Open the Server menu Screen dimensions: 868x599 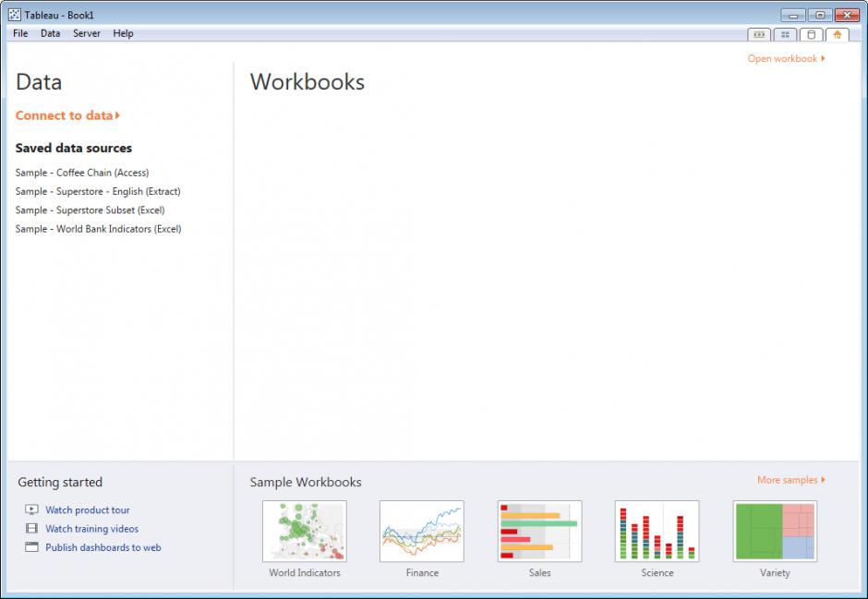coord(87,33)
